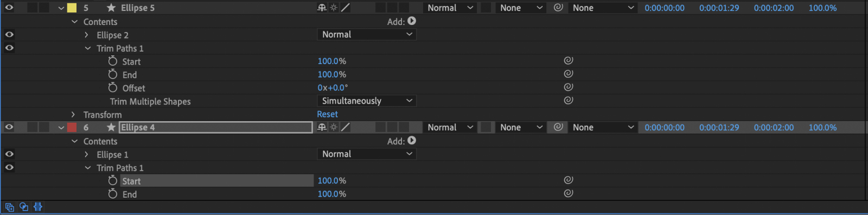Click the expression pick whip beside Ellipse 5 Start
The width and height of the screenshot is (868, 215).
pyautogui.click(x=569, y=61)
